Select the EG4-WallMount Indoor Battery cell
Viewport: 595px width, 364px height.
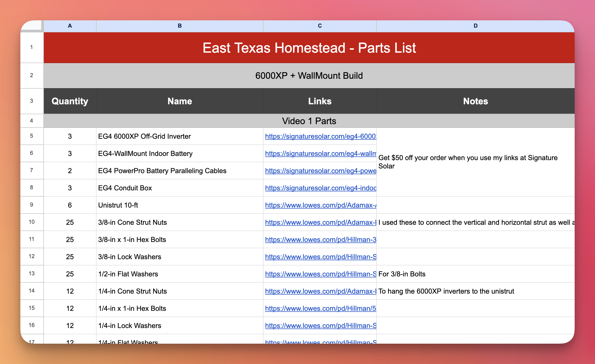tap(180, 154)
